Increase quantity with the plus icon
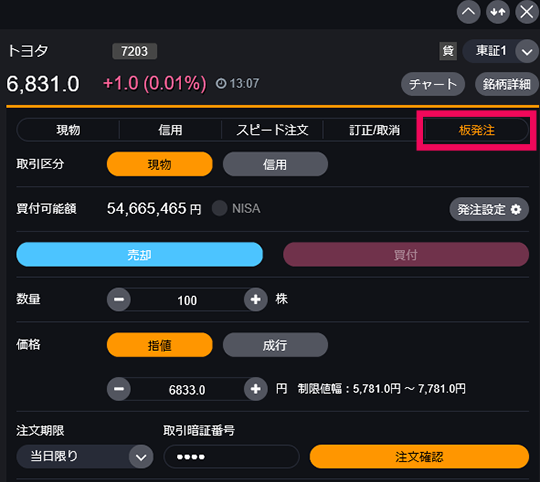The height and width of the screenshot is (482, 540). tap(256, 300)
